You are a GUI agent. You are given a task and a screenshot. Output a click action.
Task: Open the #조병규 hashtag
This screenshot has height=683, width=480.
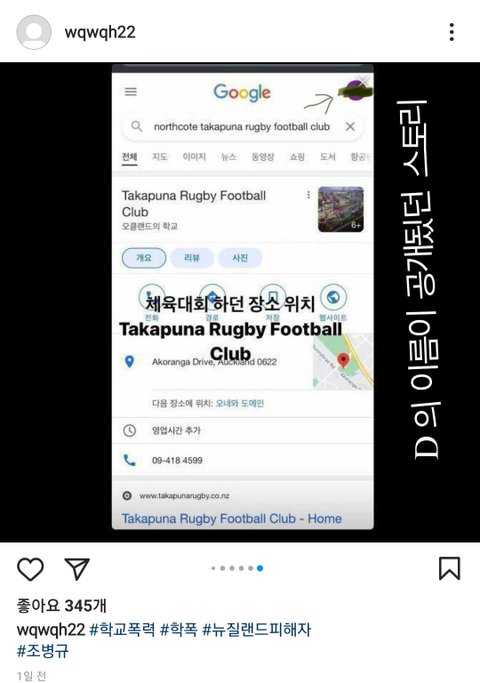tap(43, 651)
